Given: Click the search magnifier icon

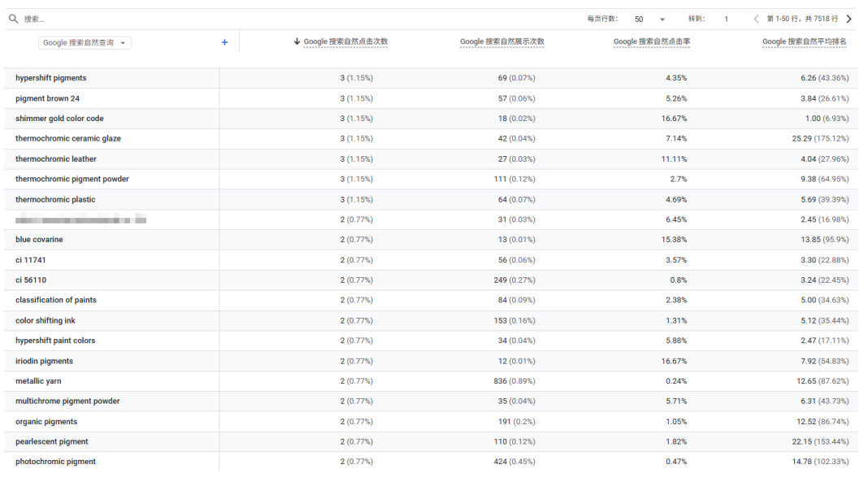Looking at the screenshot, I should [13, 19].
